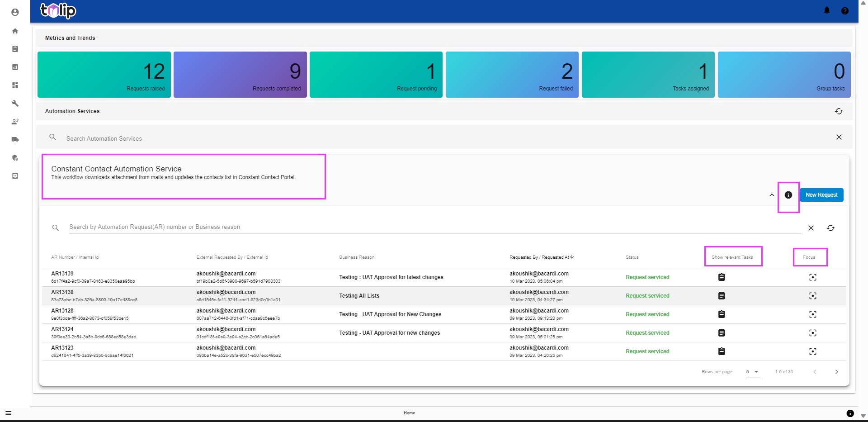This screenshot has width=868, height=422.
Task: Open the Requests raised metric card
Action: click(104, 75)
